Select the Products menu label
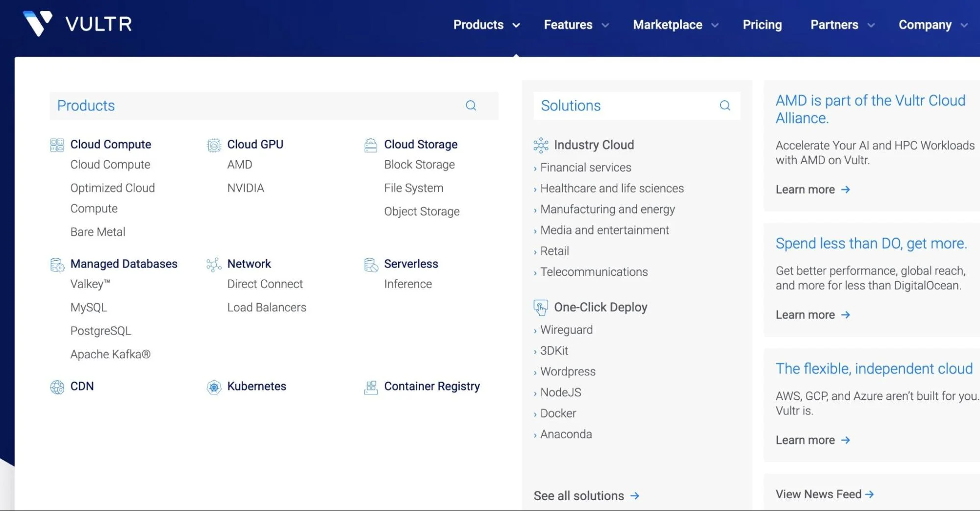 [x=478, y=24]
